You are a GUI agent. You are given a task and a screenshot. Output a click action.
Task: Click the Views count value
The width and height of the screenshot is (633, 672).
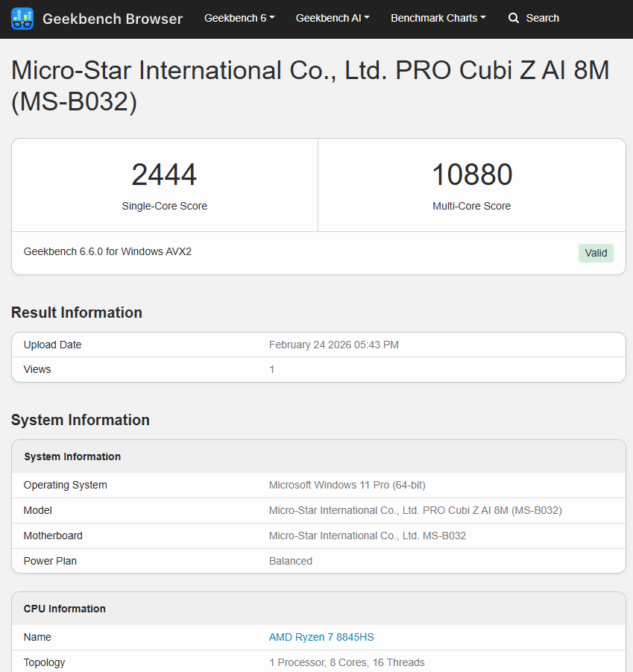coord(272,369)
